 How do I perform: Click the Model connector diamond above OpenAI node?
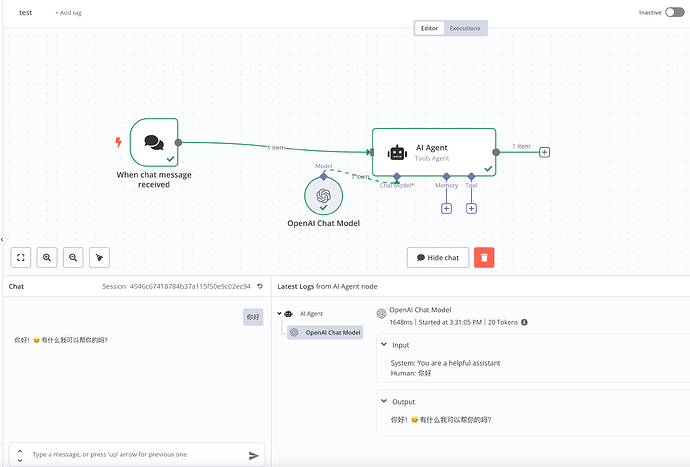323,177
